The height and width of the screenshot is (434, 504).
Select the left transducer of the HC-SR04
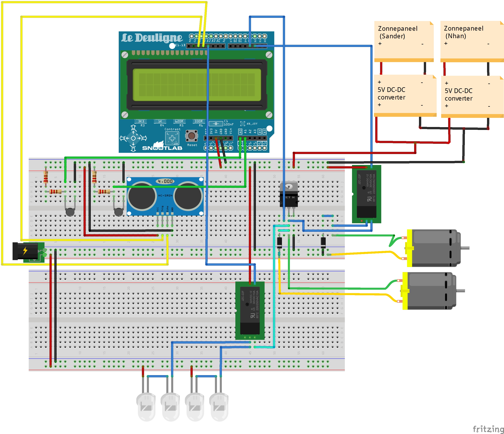pos(142,196)
